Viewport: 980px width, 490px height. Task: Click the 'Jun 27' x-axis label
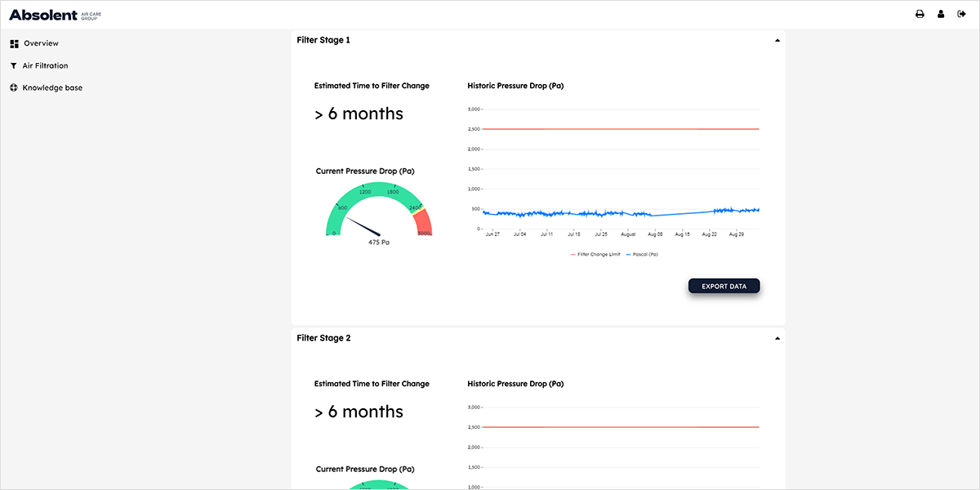(492, 234)
